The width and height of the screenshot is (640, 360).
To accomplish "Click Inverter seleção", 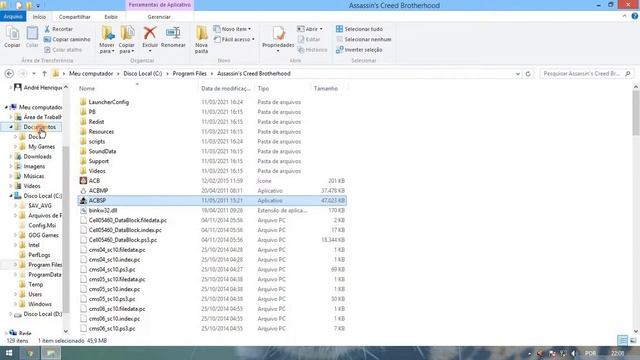I will tap(359, 50).
